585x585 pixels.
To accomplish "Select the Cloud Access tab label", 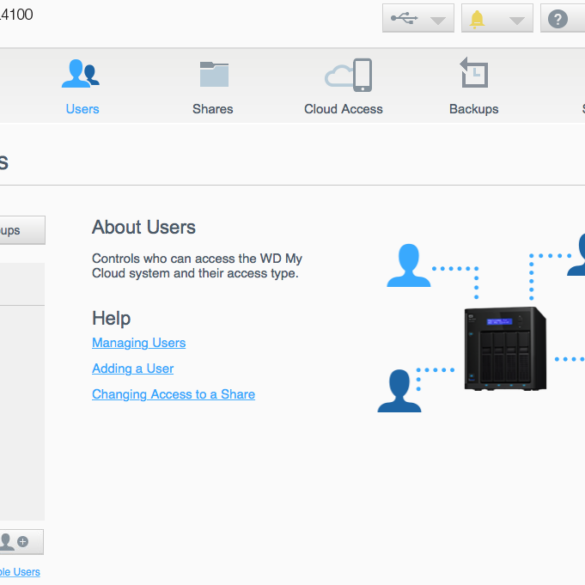I will tap(343, 109).
